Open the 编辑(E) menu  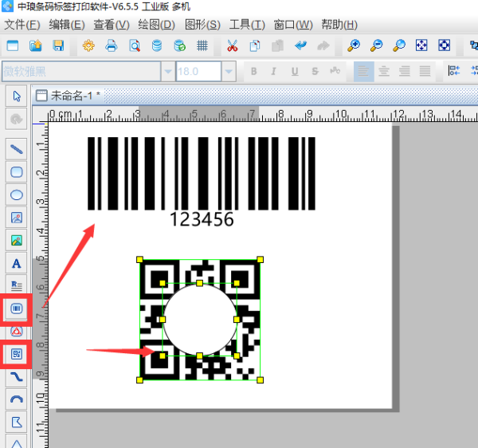tap(67, 25)
